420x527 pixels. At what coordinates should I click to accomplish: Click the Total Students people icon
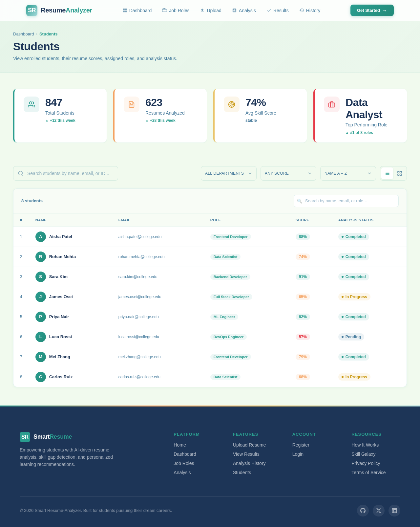coord(31,104)
